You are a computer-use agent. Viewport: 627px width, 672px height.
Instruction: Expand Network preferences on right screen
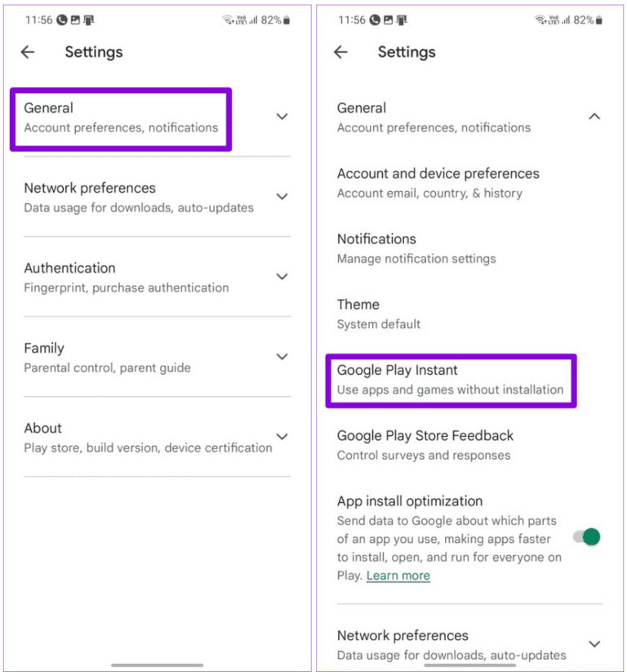point(594,643)
